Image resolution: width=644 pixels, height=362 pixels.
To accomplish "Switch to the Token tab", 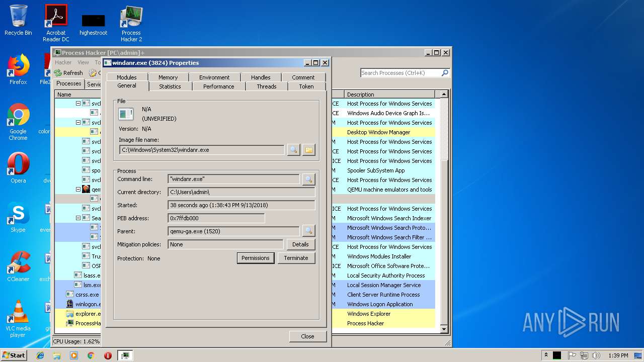I will click(x=306, y=86).
